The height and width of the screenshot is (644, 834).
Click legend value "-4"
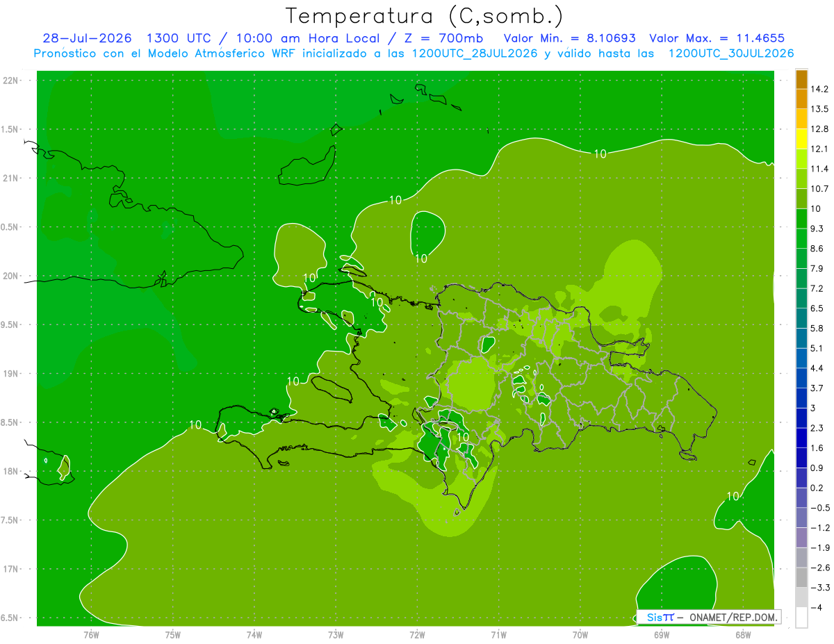817,607
